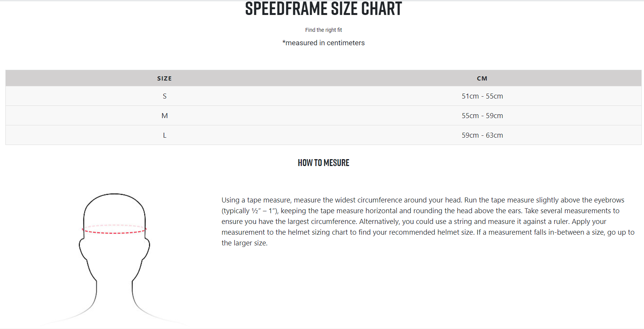Click the "SPEEDFRAME SIZE CHART" page title
The width and height of the screenshot is (644, 329).
click(x=323, y=9)
